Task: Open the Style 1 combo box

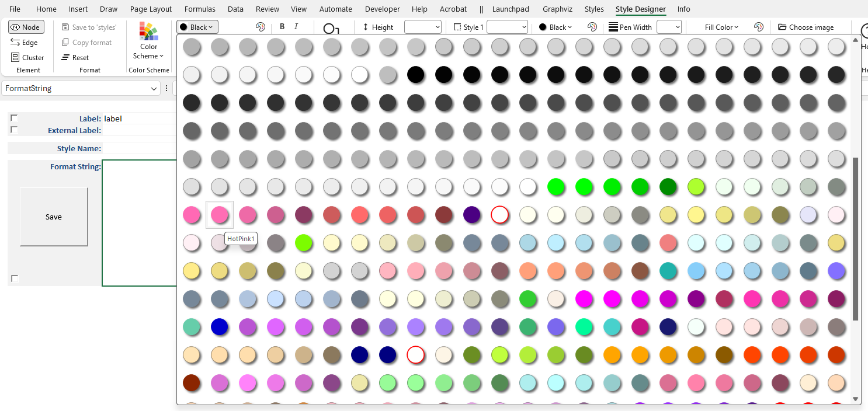Action: click(x=507, y=27)
